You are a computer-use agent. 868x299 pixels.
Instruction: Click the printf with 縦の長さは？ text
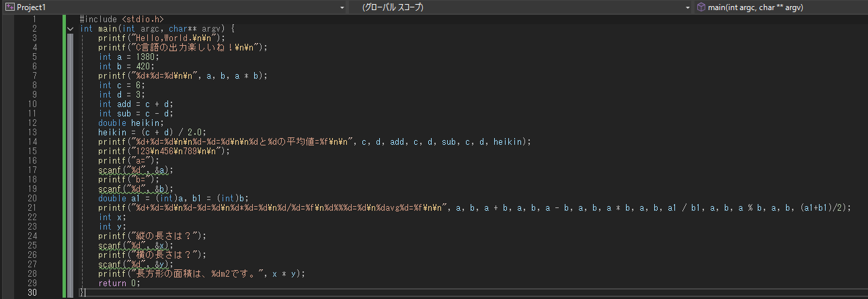click(x=152, y=236)
